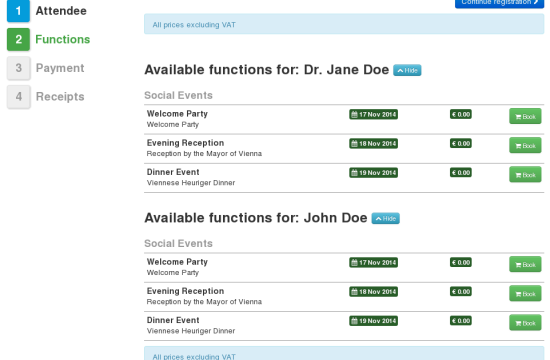This screenshot has width=550, height=360.
Task: Click 'Dinner Event' title under Dr. Jane Doe
Action: [173, 172]
